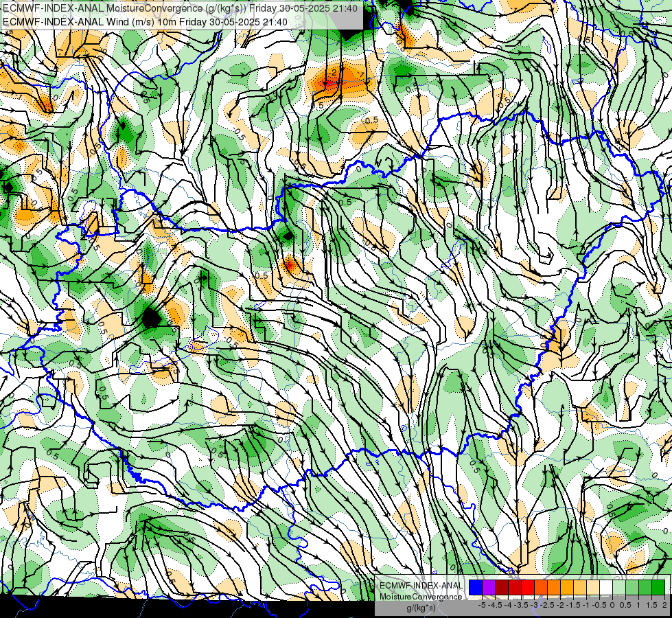This screenshot has height=618, width=672.
Task: Click the white legend swatch
Action: [606, 588]
